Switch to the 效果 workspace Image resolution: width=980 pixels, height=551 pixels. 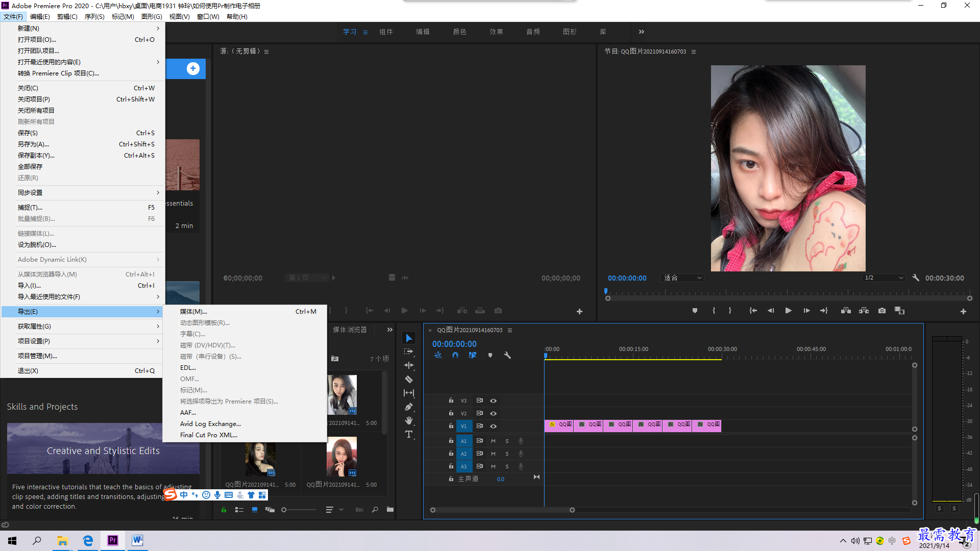496,32
